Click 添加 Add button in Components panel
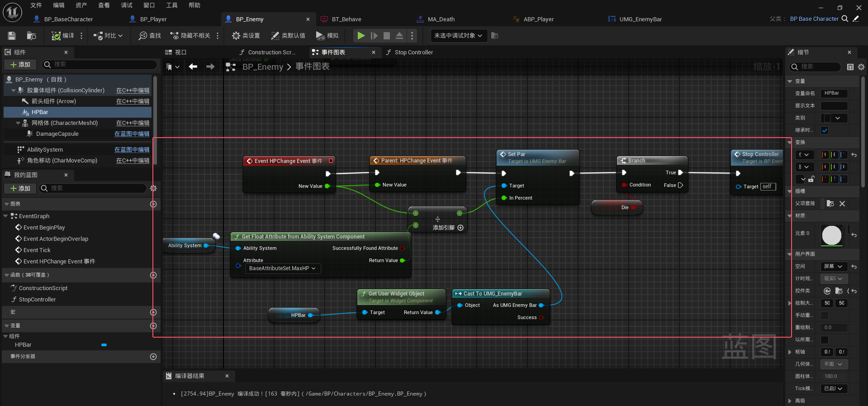This screenshot has height=406, width=868. click(20, 65)
